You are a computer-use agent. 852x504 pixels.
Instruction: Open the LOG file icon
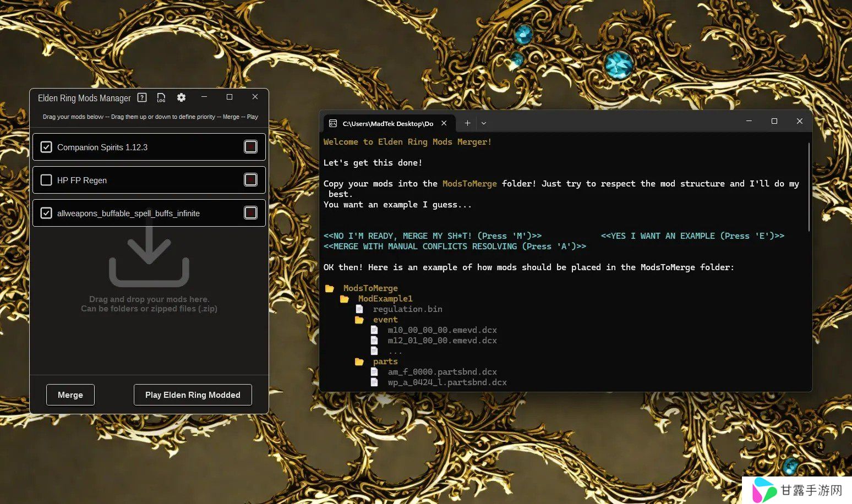[161, 97]
